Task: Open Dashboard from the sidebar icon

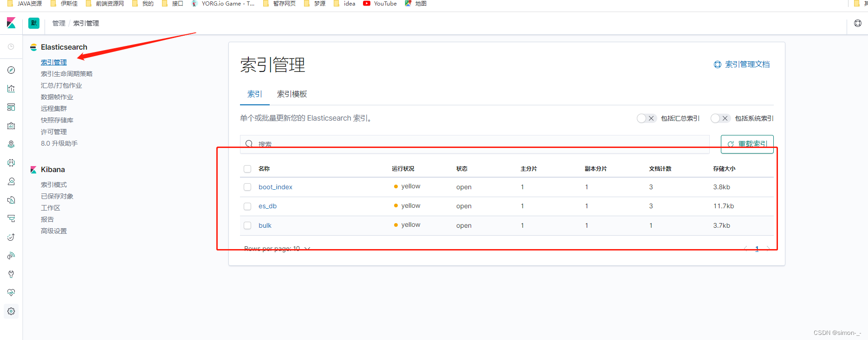Action: point(11,107)
